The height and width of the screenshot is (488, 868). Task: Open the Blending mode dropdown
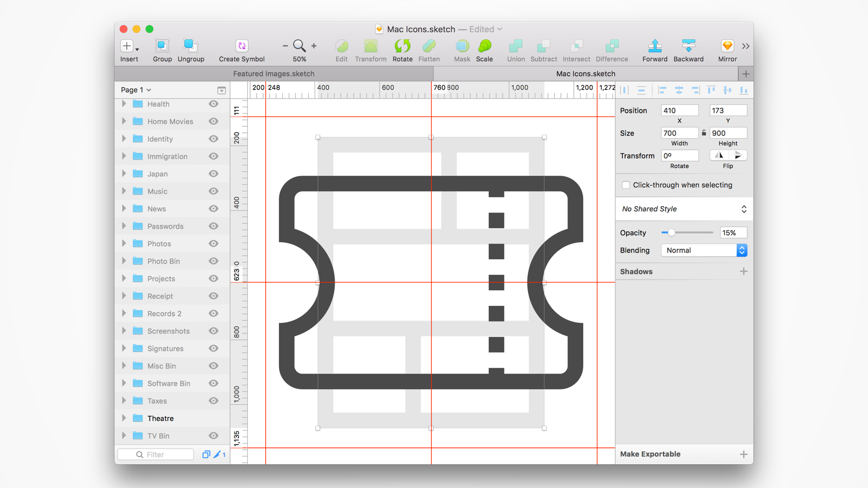[704, 251]
